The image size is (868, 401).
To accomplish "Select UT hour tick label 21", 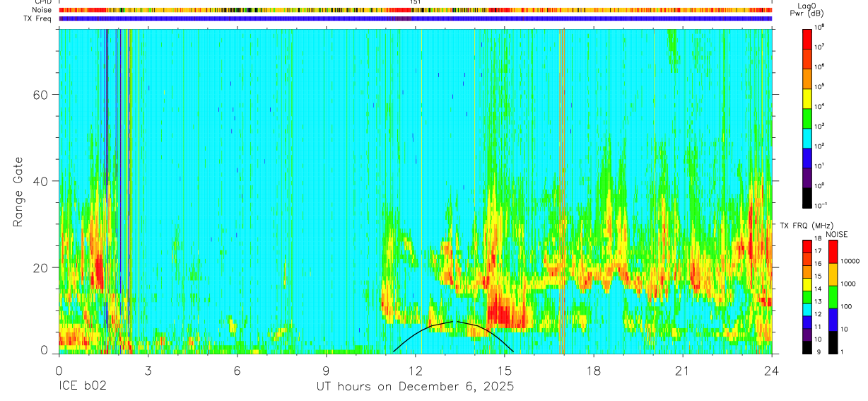I will (x=683, y=371).
